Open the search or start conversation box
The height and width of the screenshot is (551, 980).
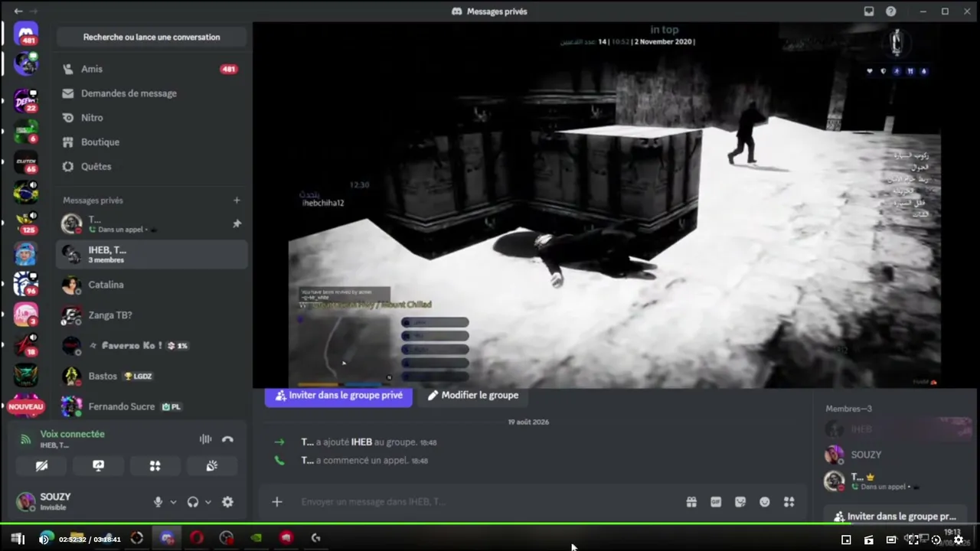pos(152,37)
